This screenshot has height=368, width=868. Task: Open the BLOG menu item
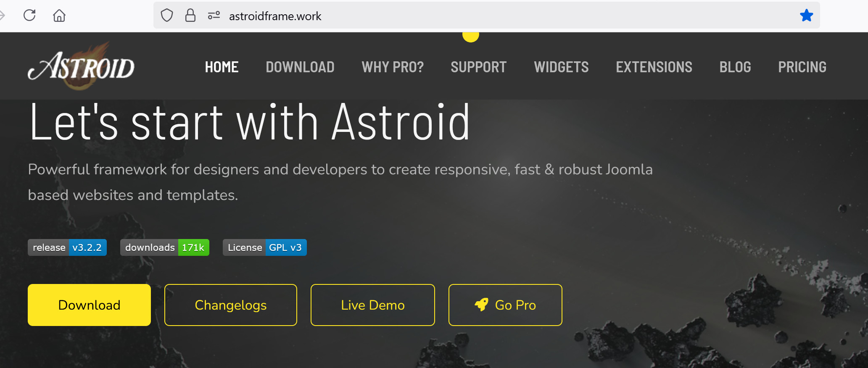[x=735, y=67]
